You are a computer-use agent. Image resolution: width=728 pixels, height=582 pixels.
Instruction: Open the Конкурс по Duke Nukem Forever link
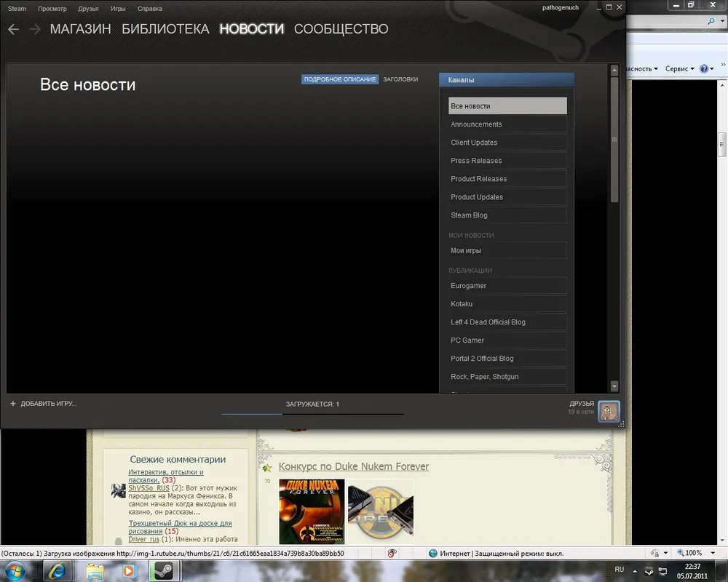pos(354,466)
